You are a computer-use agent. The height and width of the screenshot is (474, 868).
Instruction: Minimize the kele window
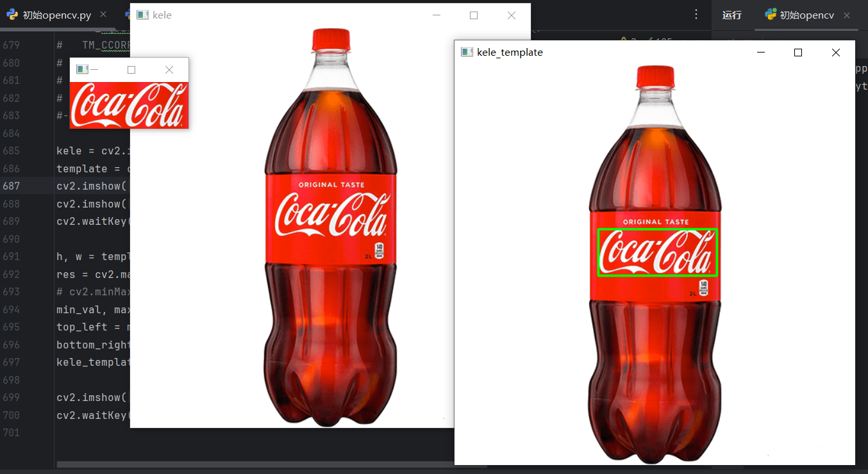coord(437,15)
